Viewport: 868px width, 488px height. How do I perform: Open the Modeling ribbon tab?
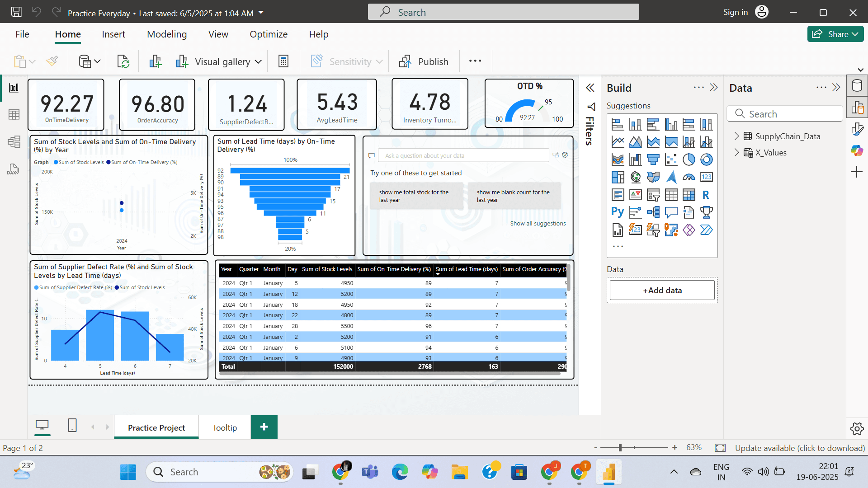coord(167,34)
